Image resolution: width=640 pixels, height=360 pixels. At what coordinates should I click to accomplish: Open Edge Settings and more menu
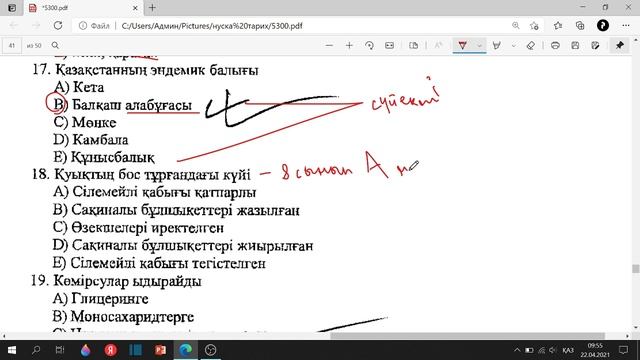[626, 25]
